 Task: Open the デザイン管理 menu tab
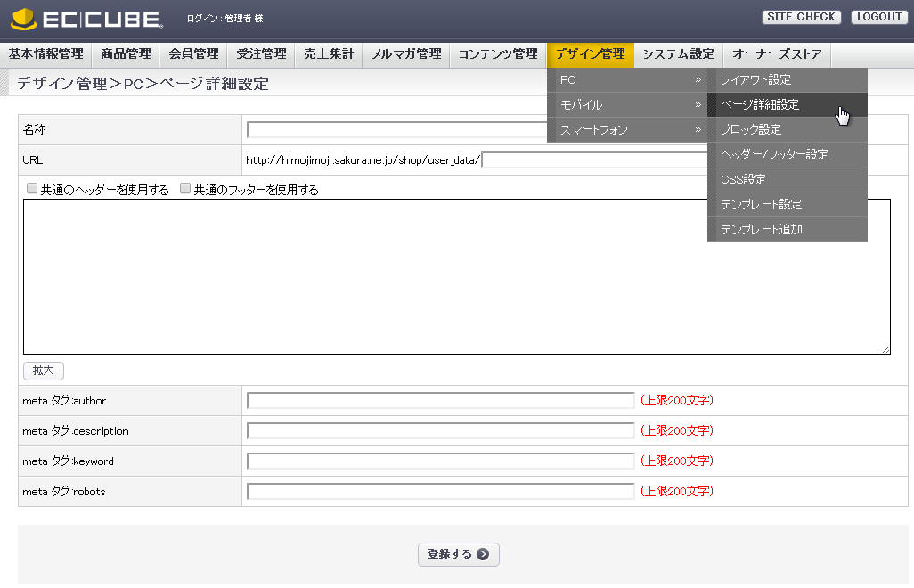pos(590,54)
